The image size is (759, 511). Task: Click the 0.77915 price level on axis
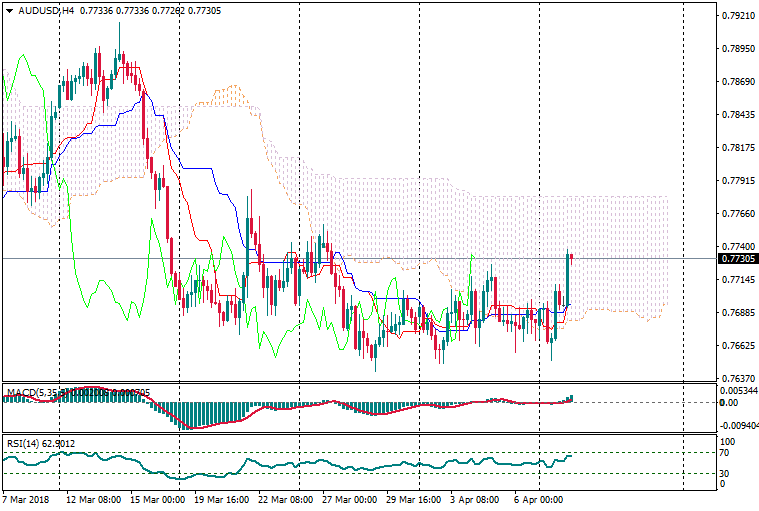[737, 181]
